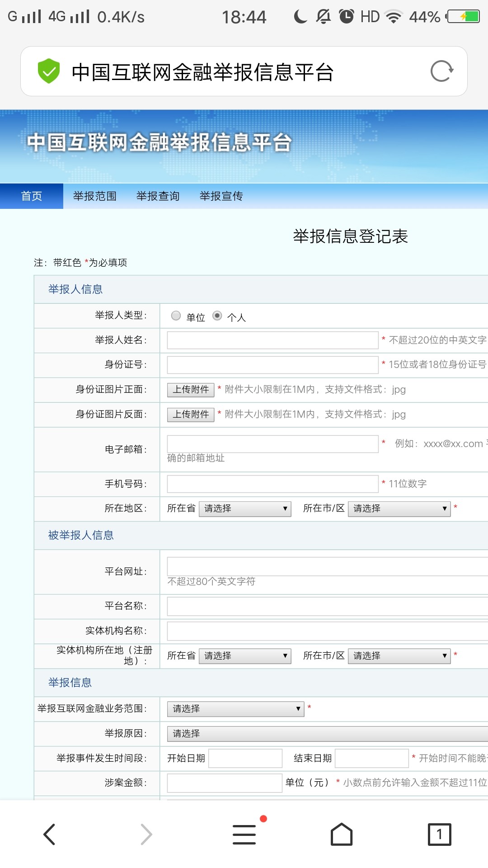This screenshot has width=488, height=868.
Task: Select 单位 as reporter type
Action: 176,316
